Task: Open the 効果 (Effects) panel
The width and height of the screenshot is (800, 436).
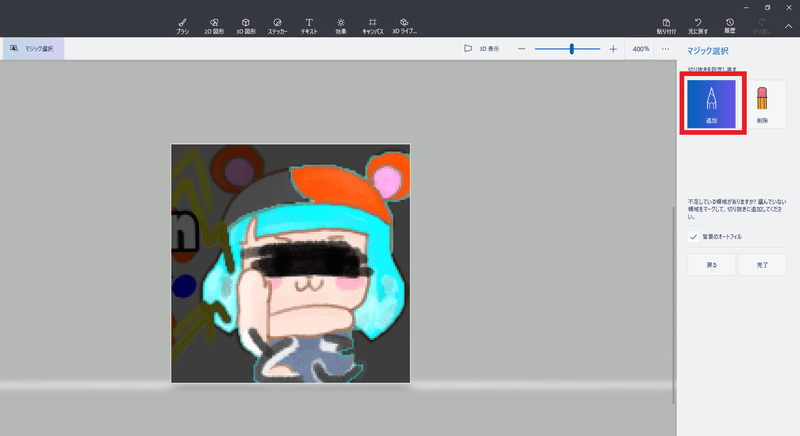Action: pyautogui.click(x=340, y=25)
